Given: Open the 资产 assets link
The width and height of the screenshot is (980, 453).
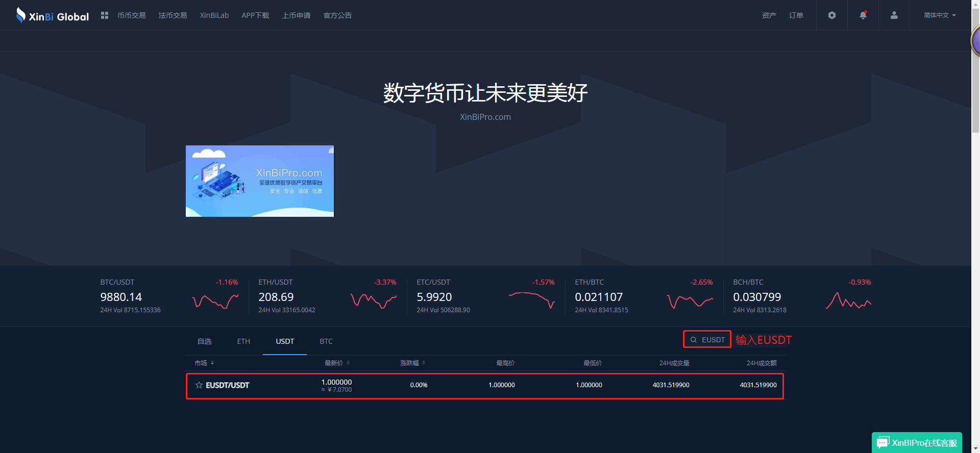Looking at the screenshot, I should click(x=769, y=15).
